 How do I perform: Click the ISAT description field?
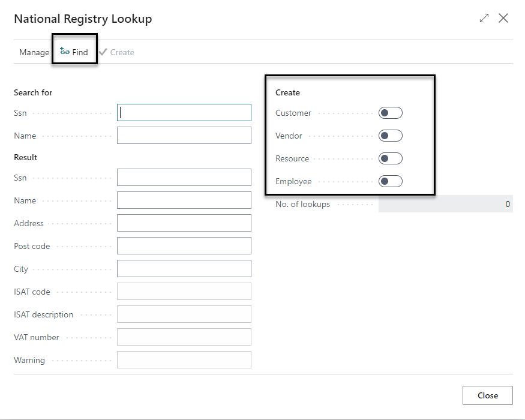coord(184,314)
